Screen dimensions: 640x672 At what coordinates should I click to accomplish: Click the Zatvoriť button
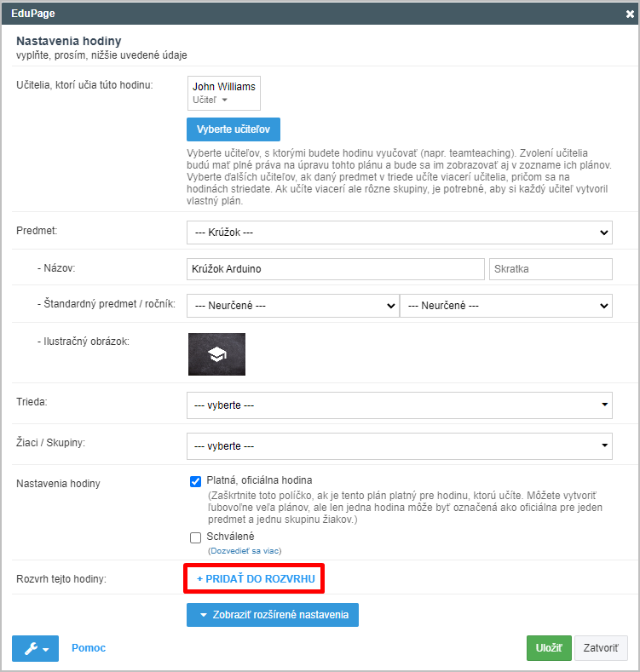601,648
